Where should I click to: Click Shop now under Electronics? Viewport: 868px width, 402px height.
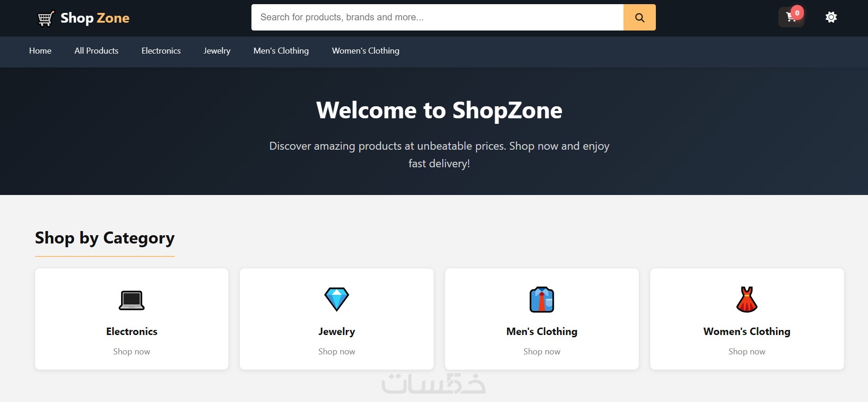(132, 352)
